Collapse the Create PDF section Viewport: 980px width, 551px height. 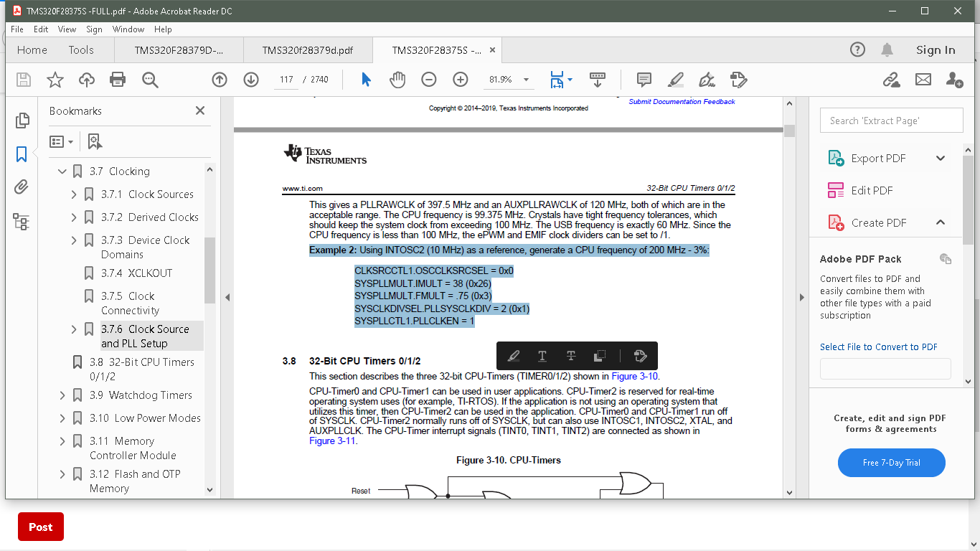point(941,222)
